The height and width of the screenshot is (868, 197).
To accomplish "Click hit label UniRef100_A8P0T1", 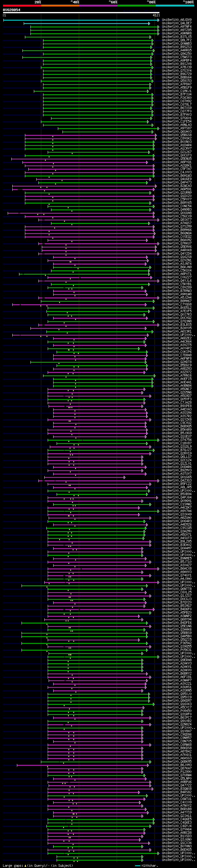I will [177, 274].
